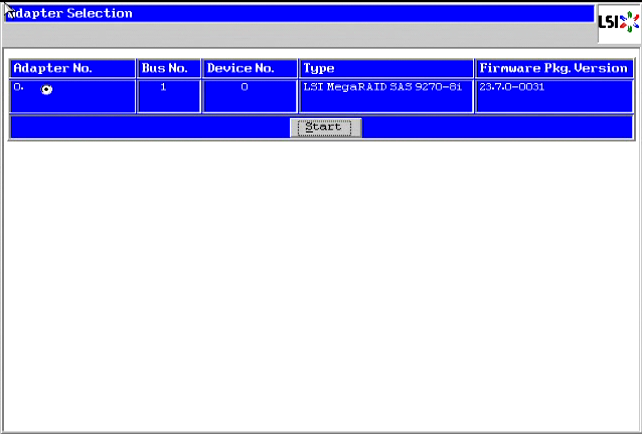Click the mouse pointer icon in top-left corner
This screenshot has height=434, width=642.
pos(8,9)
